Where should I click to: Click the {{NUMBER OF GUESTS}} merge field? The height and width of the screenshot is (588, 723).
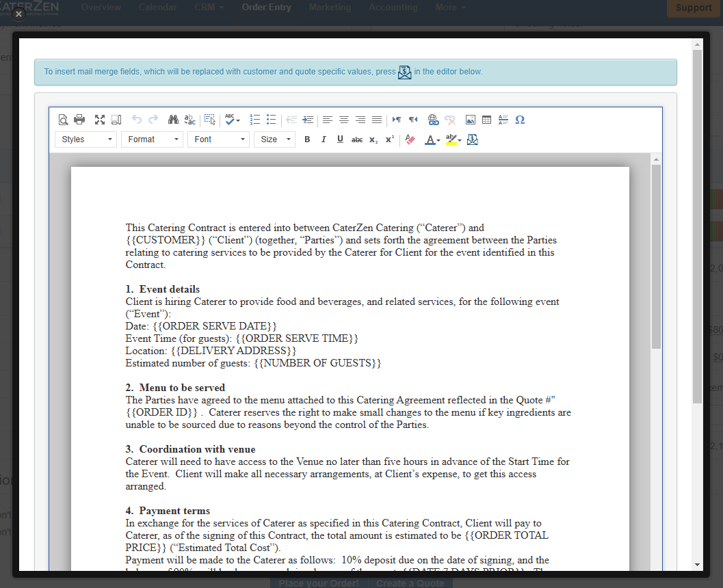point(317,363)
